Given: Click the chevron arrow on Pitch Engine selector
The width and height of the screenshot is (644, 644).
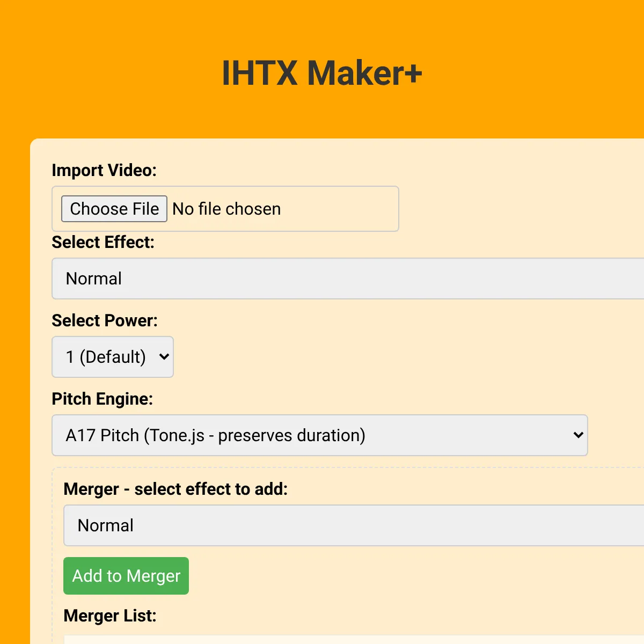Looking at the screenshot, I should point(578,435).
